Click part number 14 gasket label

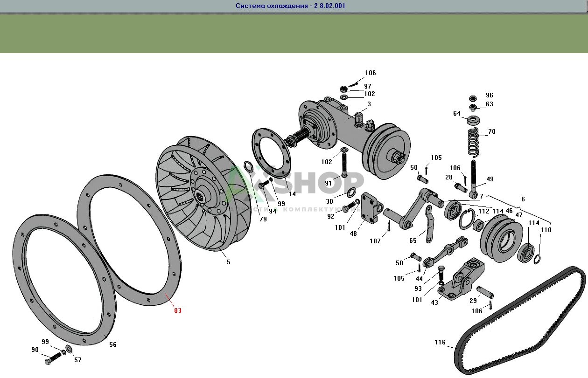(x=292, y=194)
